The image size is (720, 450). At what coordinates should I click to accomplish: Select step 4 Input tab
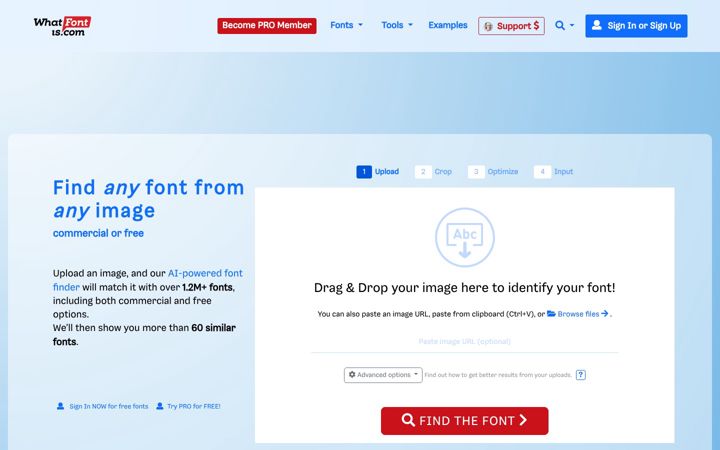(553, 172)
